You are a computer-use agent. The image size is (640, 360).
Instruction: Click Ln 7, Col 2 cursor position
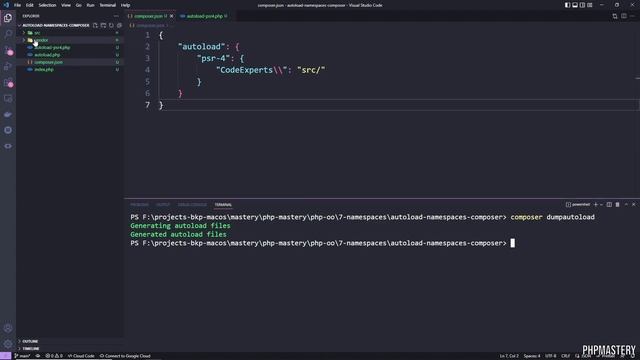pyautogui.click(x=509, y=356)
